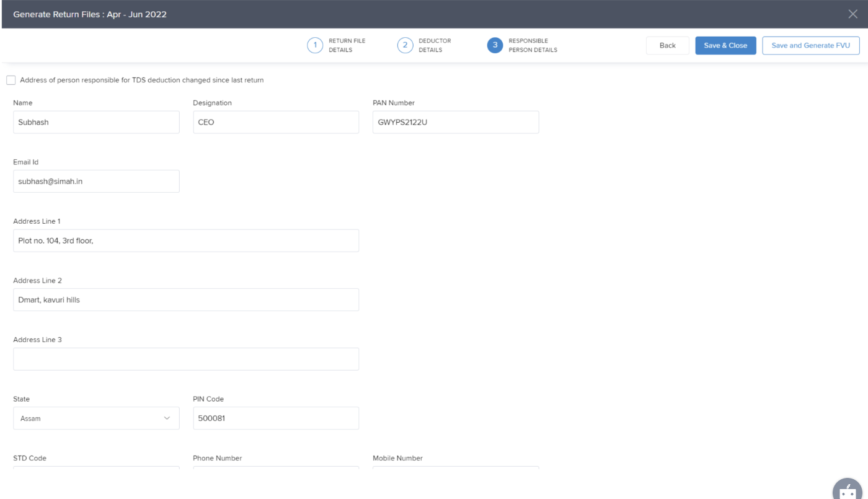Focus the Name field containing Subhash

point(96,122)
